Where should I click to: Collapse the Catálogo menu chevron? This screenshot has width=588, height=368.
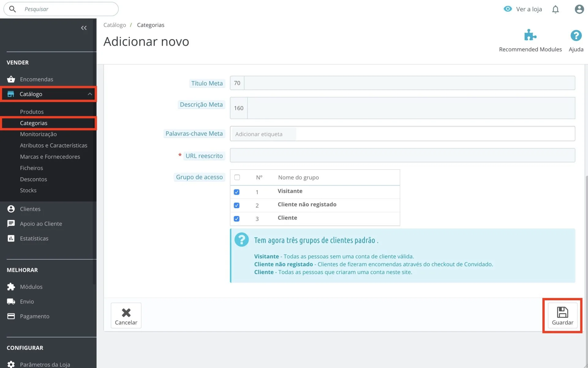pyautogui.click(x=90, y=94)
